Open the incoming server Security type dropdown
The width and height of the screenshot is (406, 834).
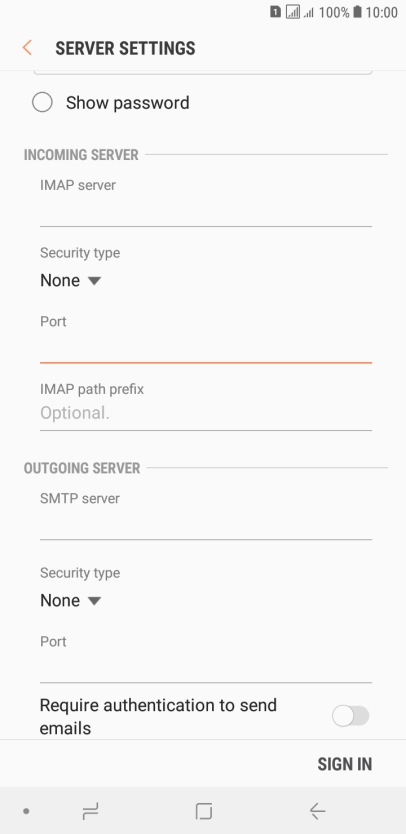[x=70, y=280]
